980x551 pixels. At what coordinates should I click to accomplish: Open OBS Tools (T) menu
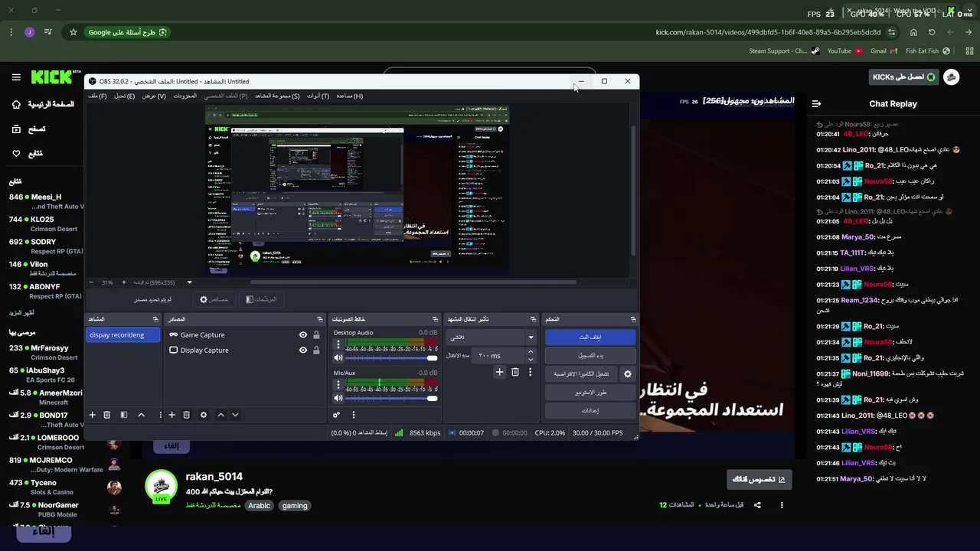pos(318,96)
